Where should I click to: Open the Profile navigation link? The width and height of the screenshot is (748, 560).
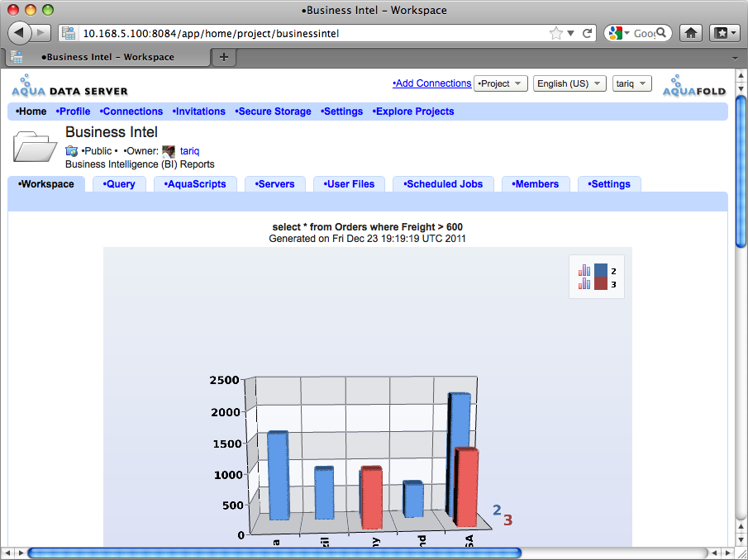pyautogui.click(x=73, y=112)
